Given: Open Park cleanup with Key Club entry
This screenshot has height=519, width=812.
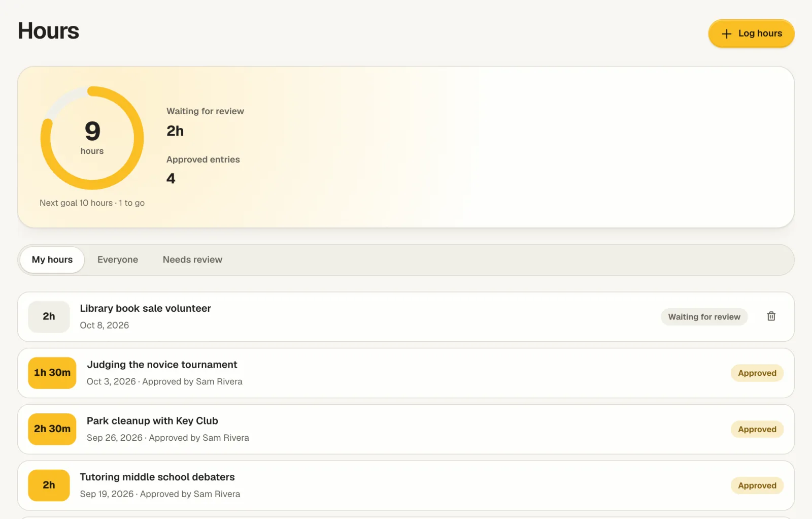Looking at the screenshot, I should pyautogui.click(x=405, y=430).
